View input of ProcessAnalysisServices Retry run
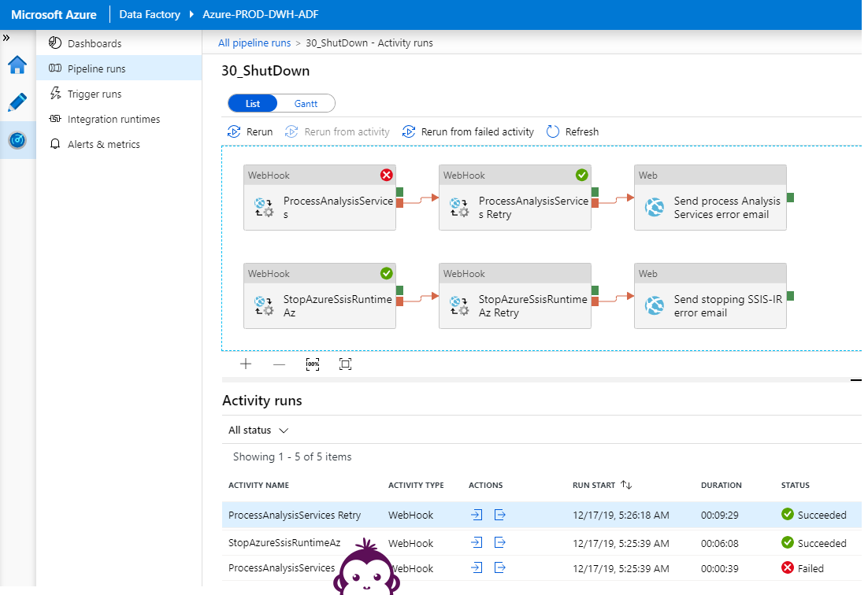This screenshot has width=868, height=595. pos(476,515)
